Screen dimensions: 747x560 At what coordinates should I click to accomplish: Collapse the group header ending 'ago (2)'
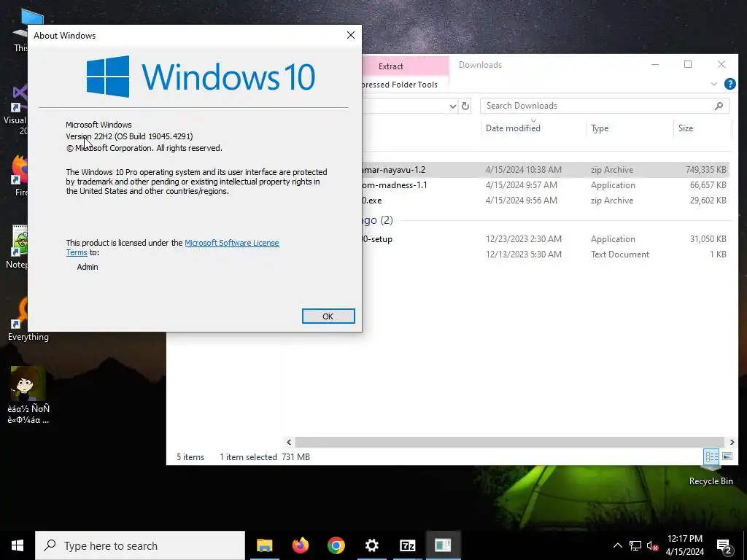click(x=377, y=220)
